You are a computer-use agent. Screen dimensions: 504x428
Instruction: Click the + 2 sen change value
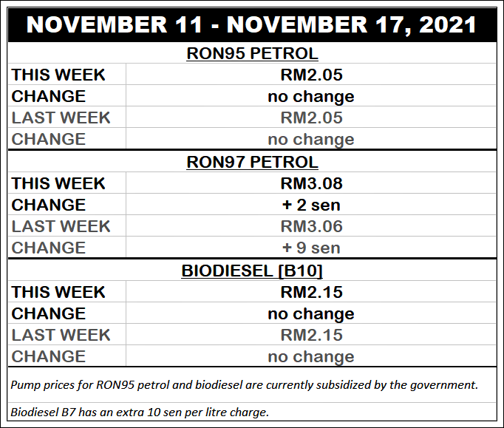pyautogui.click(x=311, y=205)
